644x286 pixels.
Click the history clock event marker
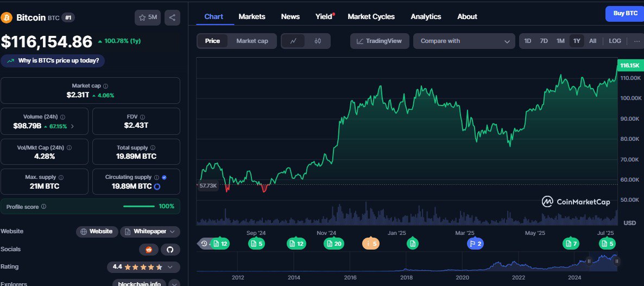point(205,244)
